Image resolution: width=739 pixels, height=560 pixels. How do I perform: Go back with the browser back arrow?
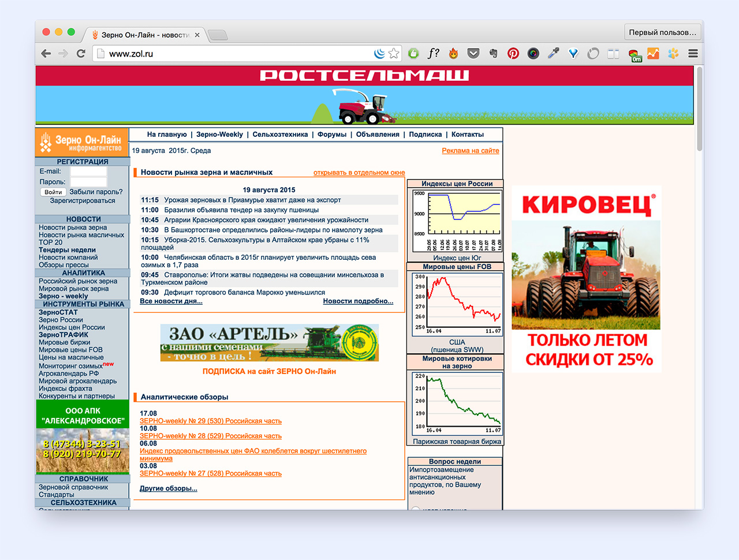coord(46,54)
